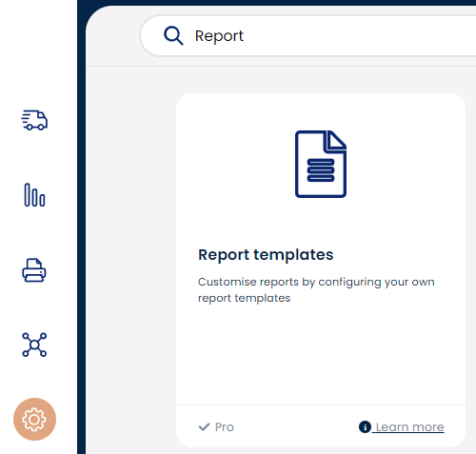The height and width of the screenshot is (454, 476).
Task: Click the Pro plan label
Action: click(x=225, y=427)
